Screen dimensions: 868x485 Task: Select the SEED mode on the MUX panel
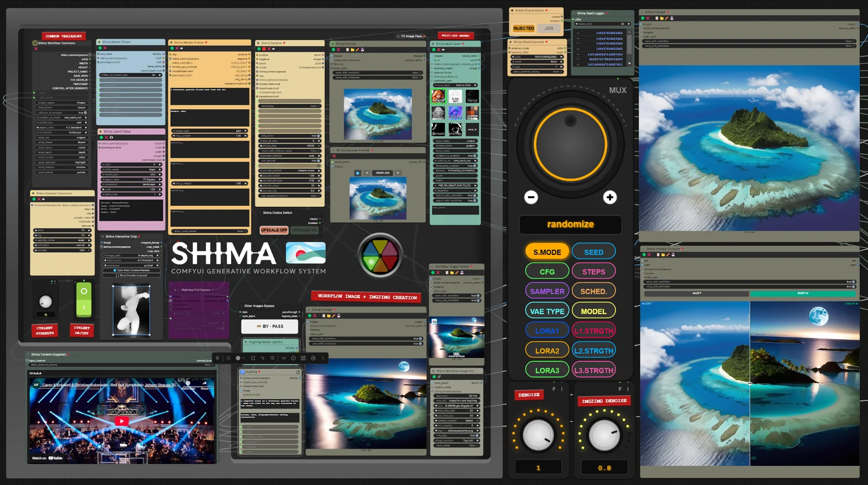point(594,252)
